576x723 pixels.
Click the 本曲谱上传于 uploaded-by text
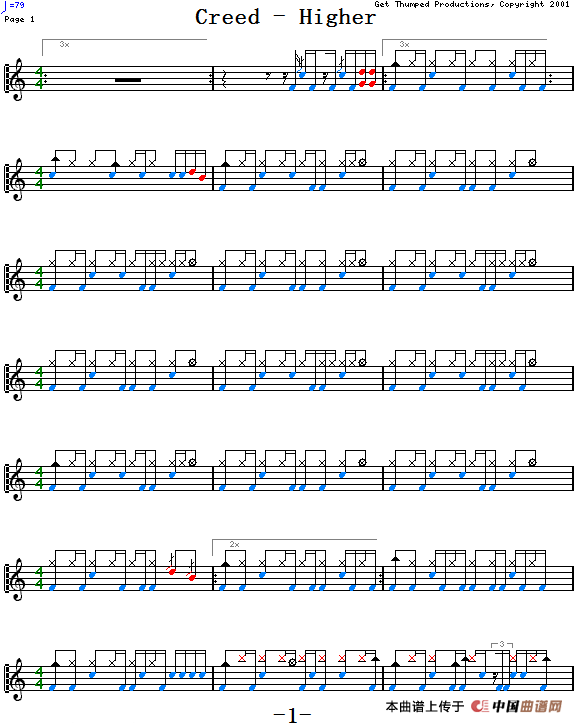(425, 706)
